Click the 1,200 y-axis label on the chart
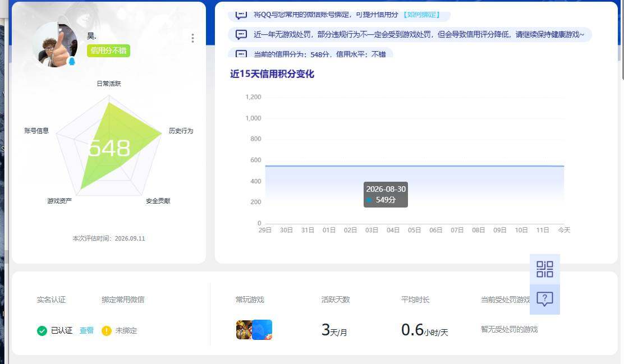Screen dimensions: 624x364 click(x=253, y=97)
